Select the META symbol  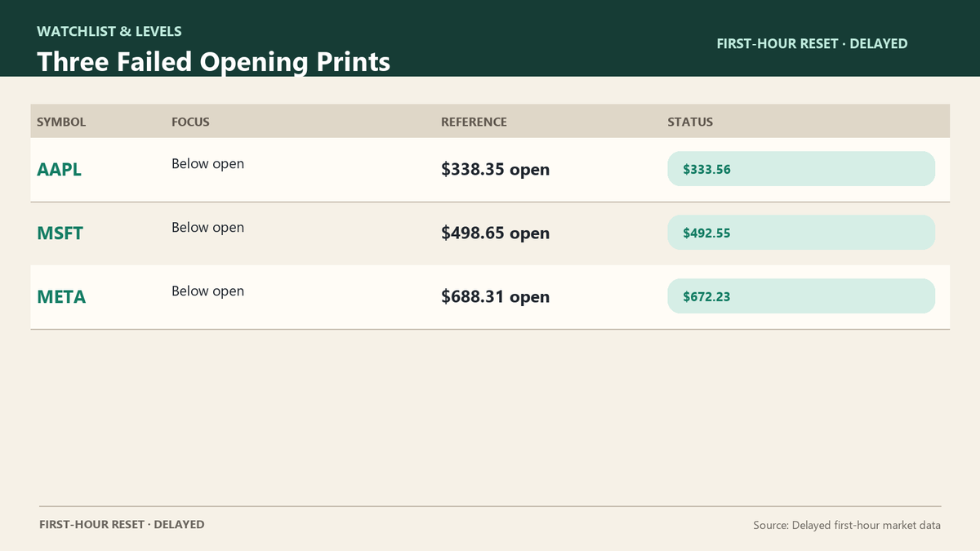coord(61,297)
